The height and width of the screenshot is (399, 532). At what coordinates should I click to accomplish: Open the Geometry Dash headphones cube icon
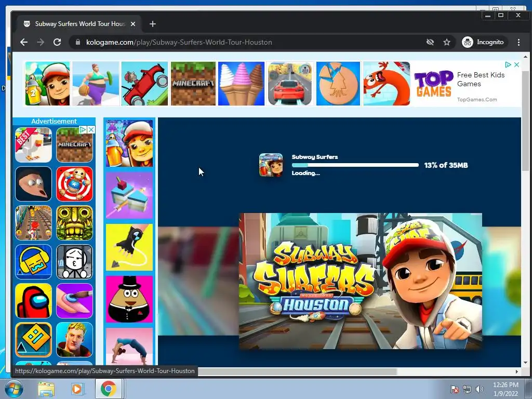tap(34, 262)
